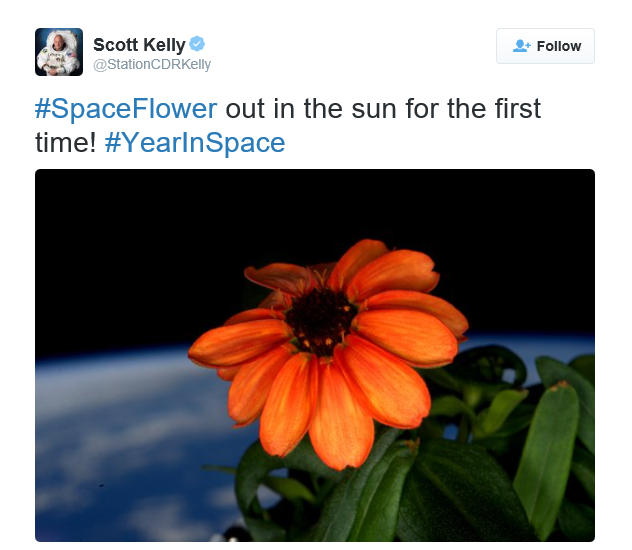Open the #YearInSpace hashtag
Image resolution: width=632 pixels, height=550 pixels.
195,143
